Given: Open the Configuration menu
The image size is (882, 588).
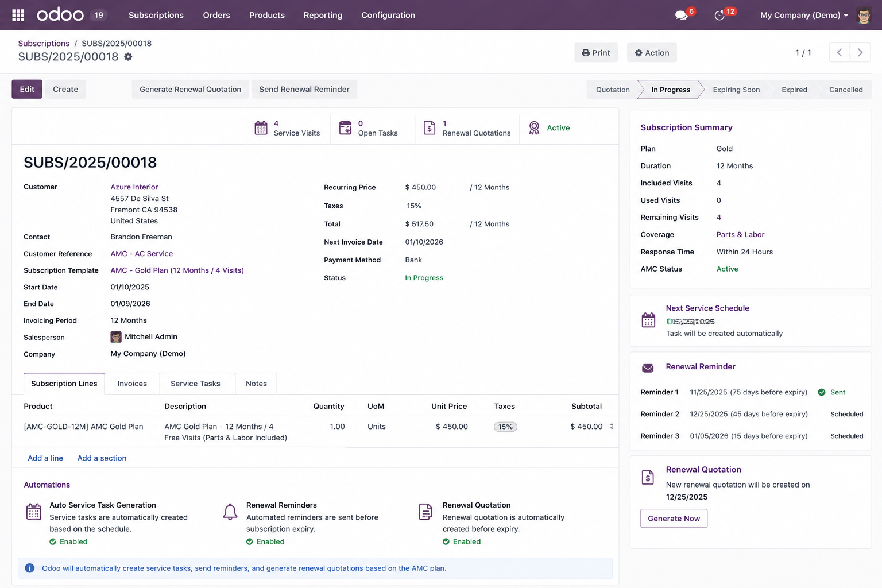Looking at the screenshot, I should pos(388,15).
